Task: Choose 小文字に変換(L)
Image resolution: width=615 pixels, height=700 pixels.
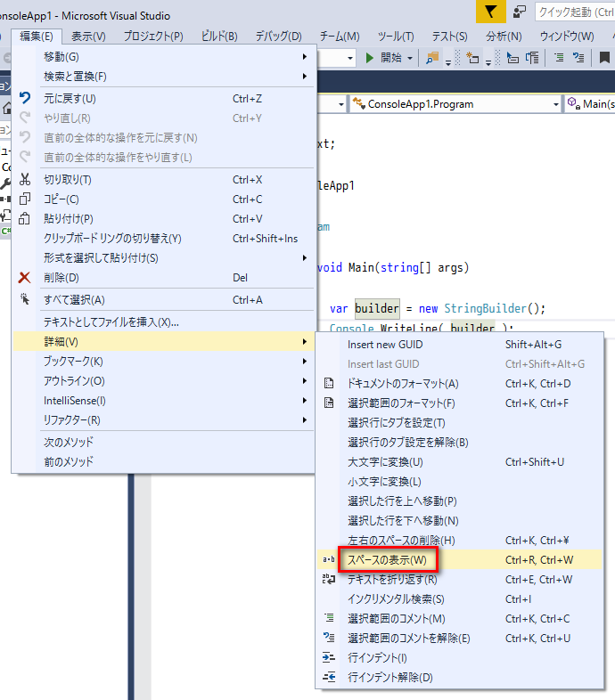Action: coord(459,482)
